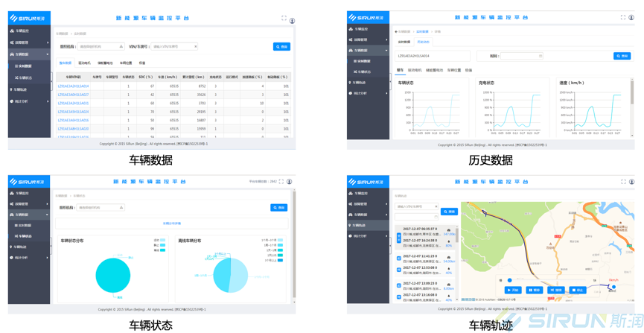Click organization tree icon in vehicle data 组织机构 field
The width and height of the screenshot is (644, 333).
(x=121, y=47)
